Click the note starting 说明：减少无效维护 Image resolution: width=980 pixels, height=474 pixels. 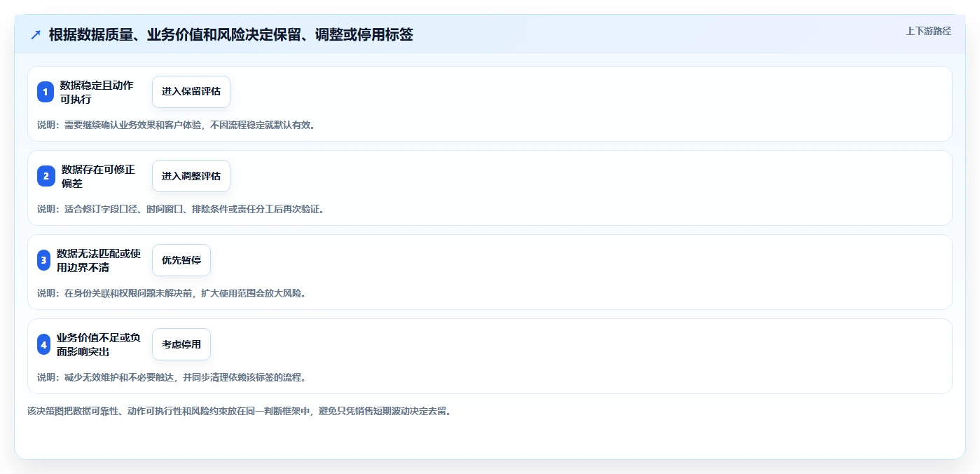click(172, 377)
